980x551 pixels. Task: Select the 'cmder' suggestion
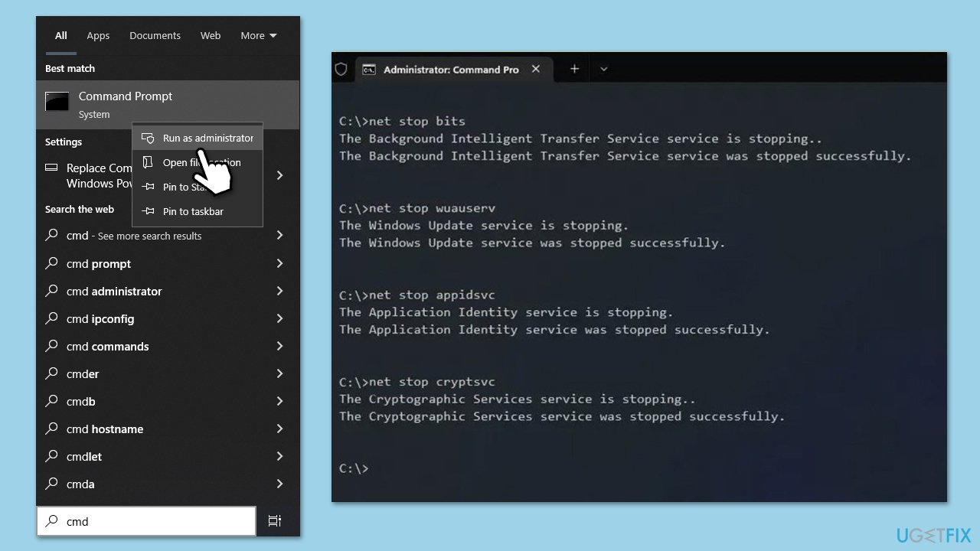[149, 373]
